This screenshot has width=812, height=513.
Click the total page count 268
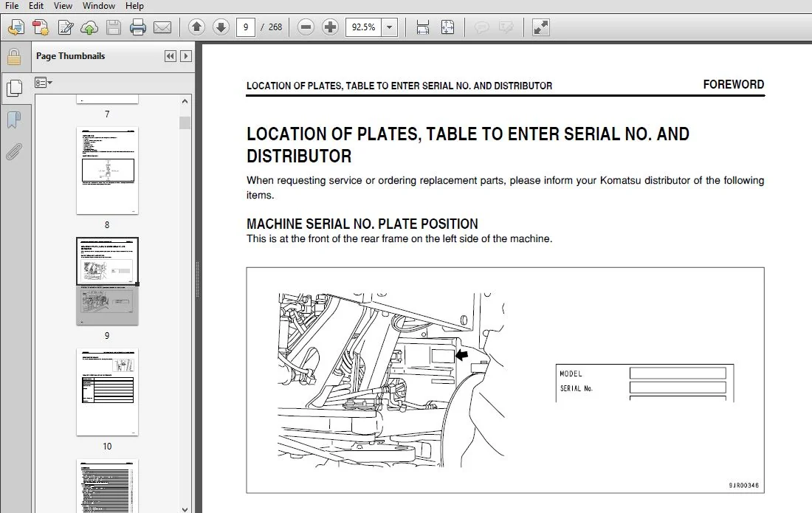[275, 27]
